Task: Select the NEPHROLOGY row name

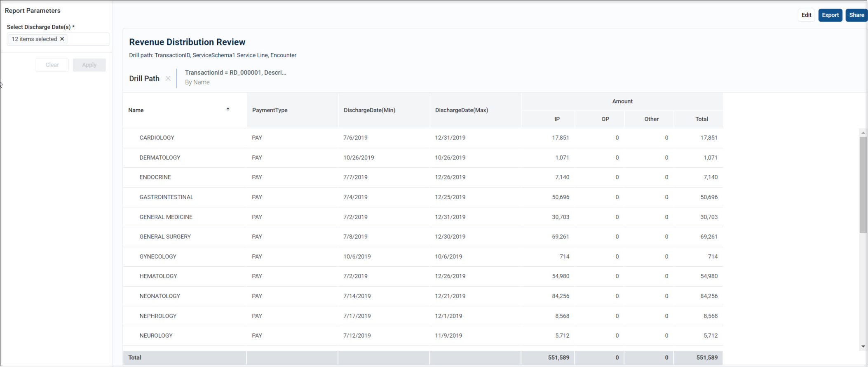Action: coord(158,316)
